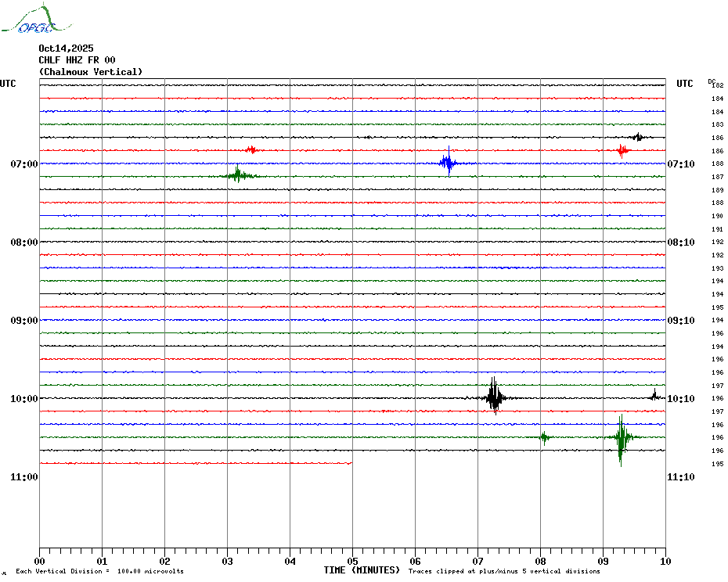Click the 08:00 time label on left axis
The width and height of the screenshot is (728, 582).
tap(24, 242)
